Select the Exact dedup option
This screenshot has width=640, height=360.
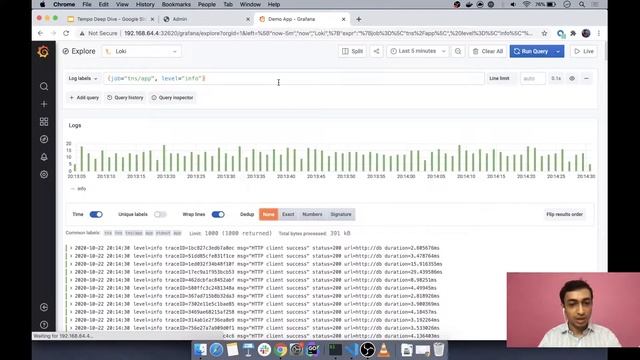coord(288,214)
